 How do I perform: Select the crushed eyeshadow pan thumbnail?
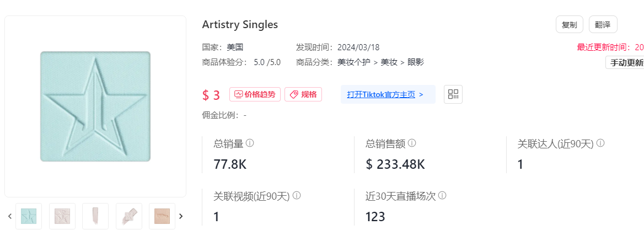(129, 216)
